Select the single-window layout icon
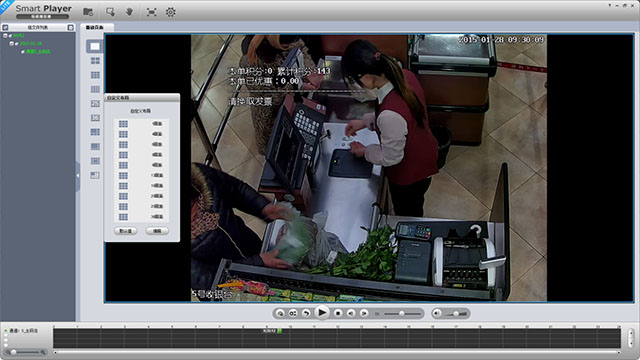640x360 pixels. [95, 46]
